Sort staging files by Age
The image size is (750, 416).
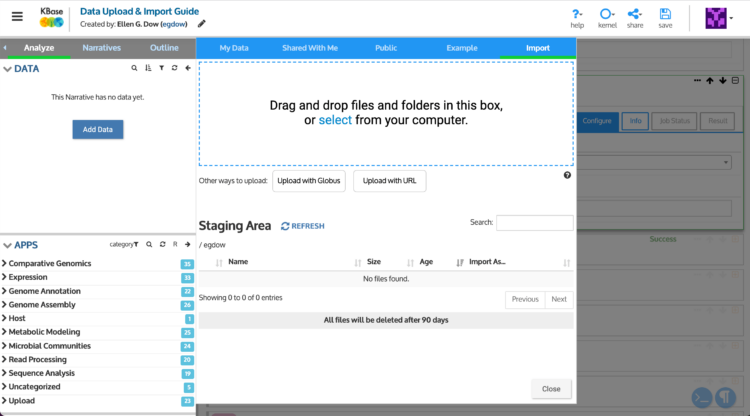coord(426,262)
